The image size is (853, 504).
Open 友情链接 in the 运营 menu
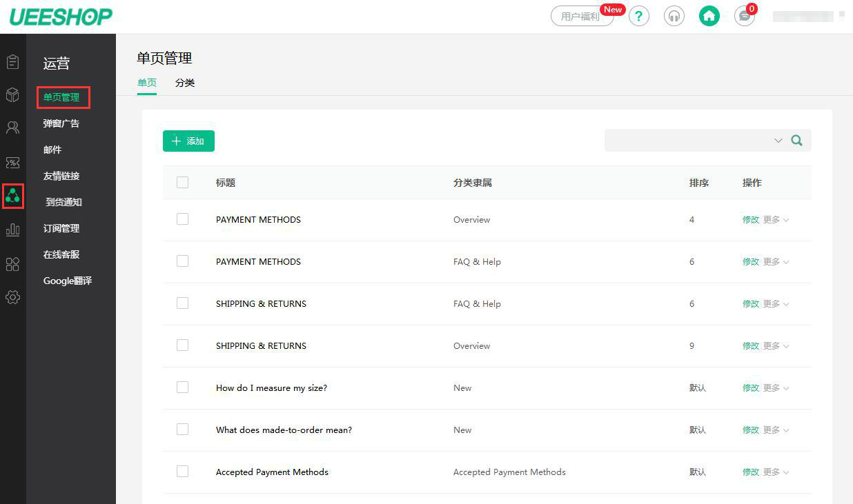(x=61, y=176)
